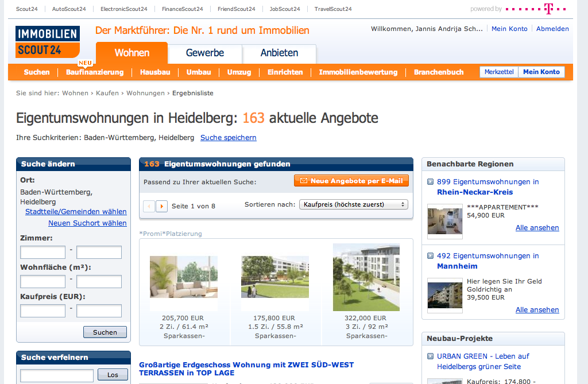This screenshot has height=384, width=588.
Task: Click the Telekom T logo
Action: pos(548,9)
